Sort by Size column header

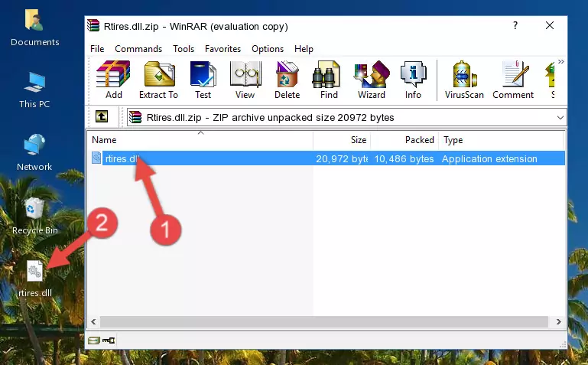(342, 140)
